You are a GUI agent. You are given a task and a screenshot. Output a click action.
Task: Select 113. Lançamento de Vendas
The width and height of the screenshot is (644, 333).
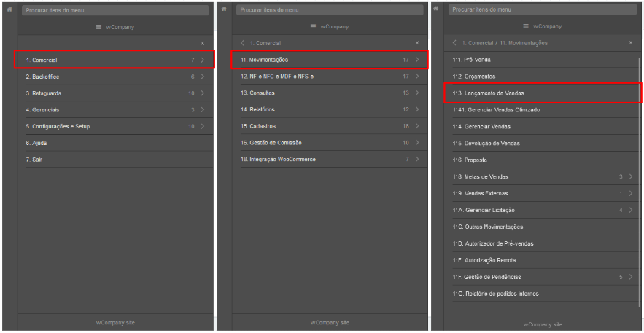(x=543, y=93)
